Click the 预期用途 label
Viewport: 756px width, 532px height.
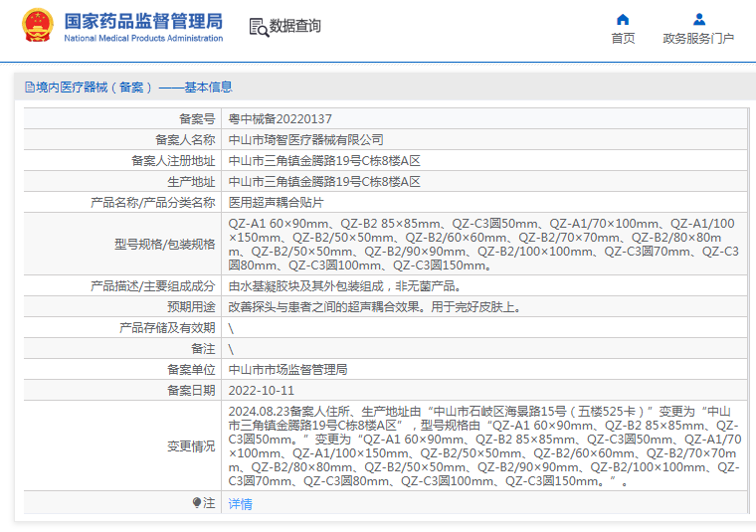coord(191,307)
